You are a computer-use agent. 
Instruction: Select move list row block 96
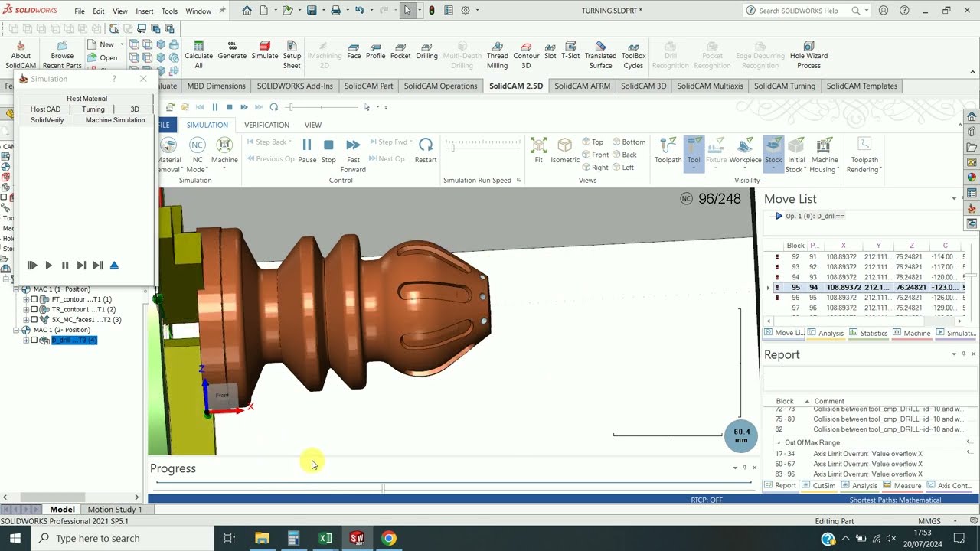pyautogui.click(x=868, y=298)
